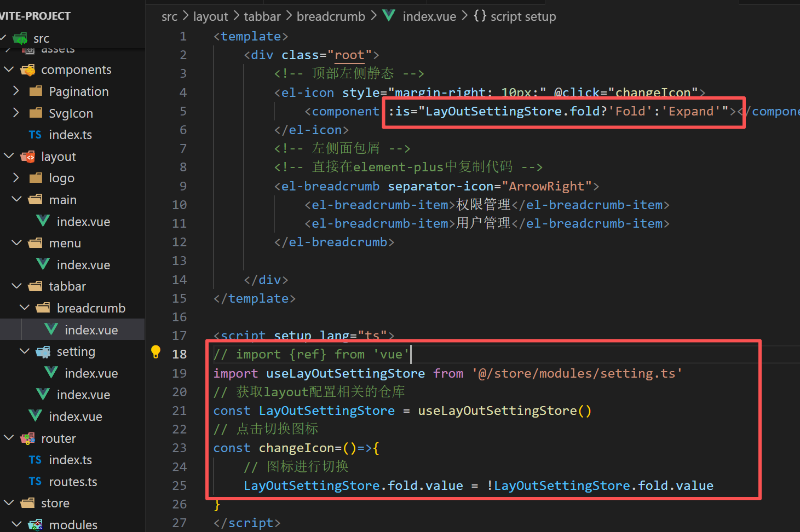
Task: Expand the SvgIcon folder chevron
Action: pyautogui.click(x=16, y=113)
